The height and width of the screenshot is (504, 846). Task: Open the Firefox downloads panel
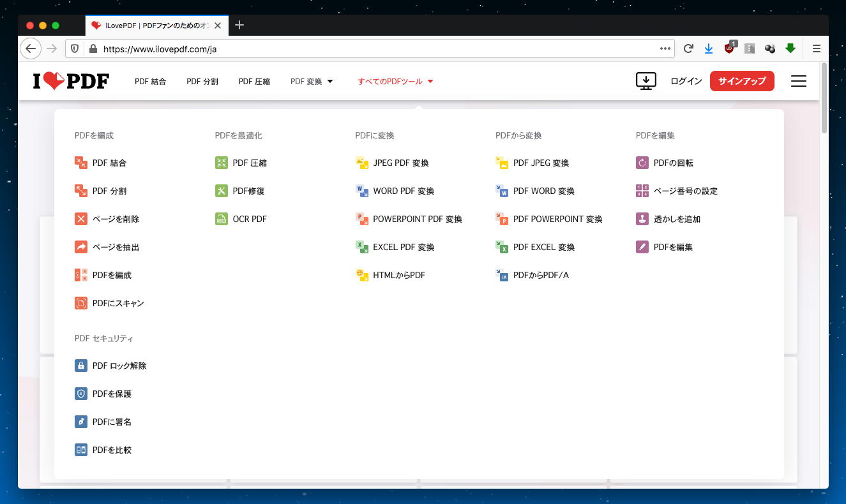click(709, 48)
